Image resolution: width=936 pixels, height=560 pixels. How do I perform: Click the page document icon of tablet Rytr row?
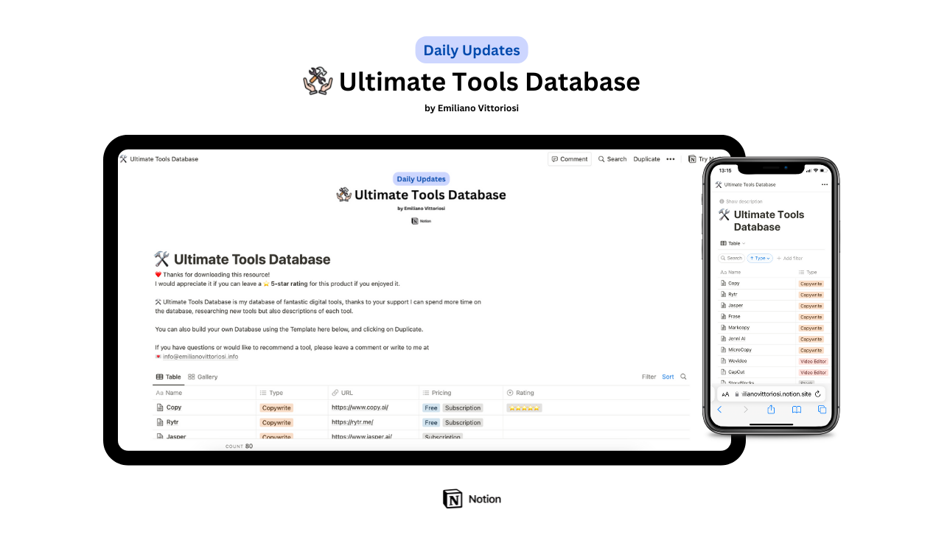point(160,422)
